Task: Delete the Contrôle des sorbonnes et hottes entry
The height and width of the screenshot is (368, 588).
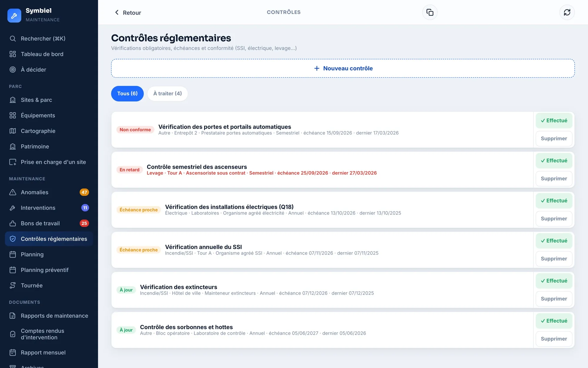Action: coord(554,339)
